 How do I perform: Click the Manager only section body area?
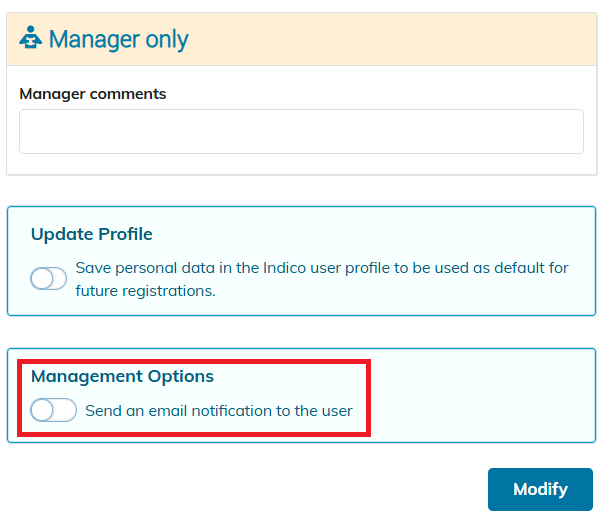(x=302, y=120)
